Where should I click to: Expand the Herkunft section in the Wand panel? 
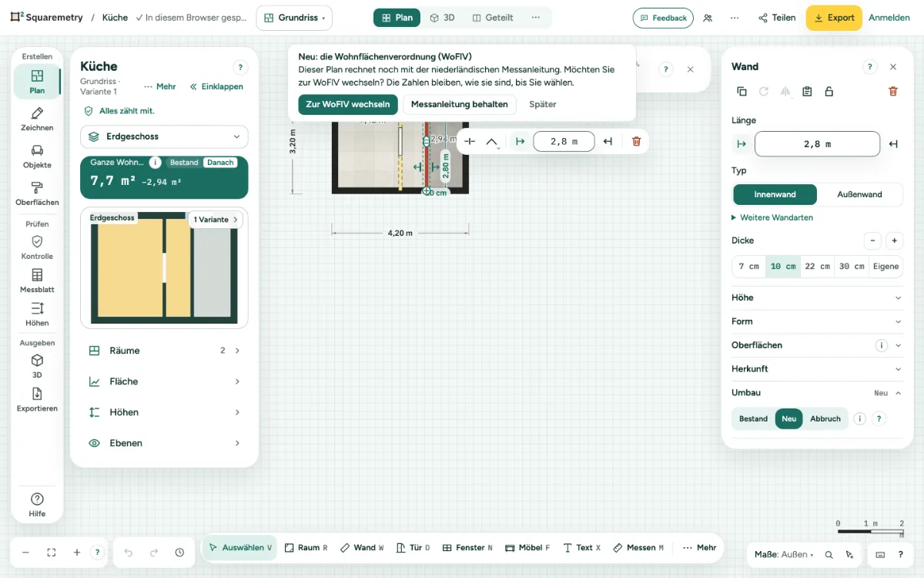point(816,369)
